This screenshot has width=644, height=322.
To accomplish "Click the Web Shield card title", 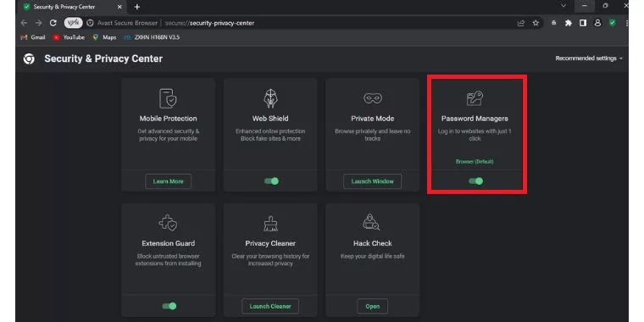I will click(x=270, y=119).
